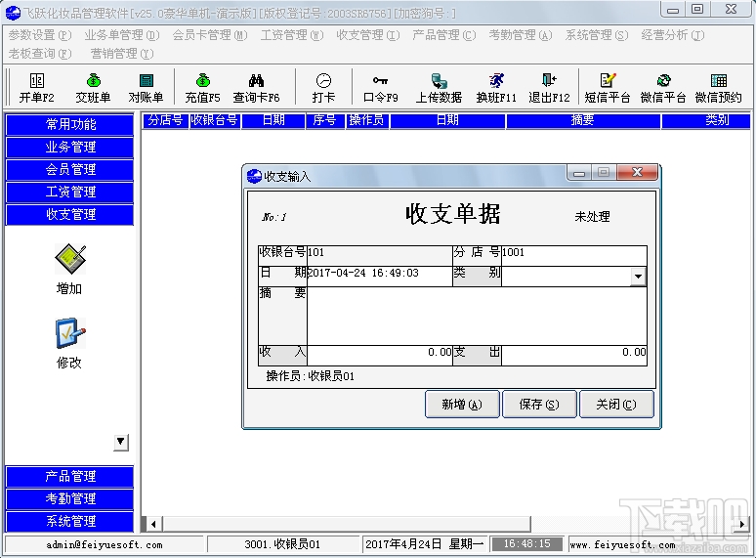Click the 修改 modify record icon
756x558 pixels.
click(70, 343)
